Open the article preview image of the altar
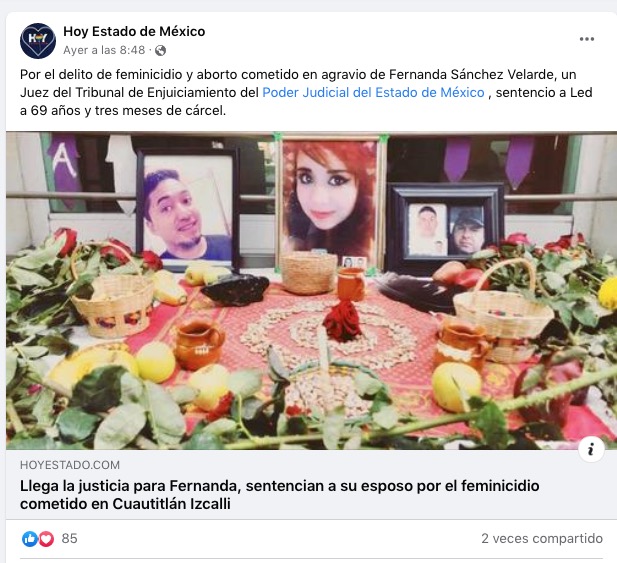This screenshot has height=563, width=617. pyautogui.click(x=311, y=290)
